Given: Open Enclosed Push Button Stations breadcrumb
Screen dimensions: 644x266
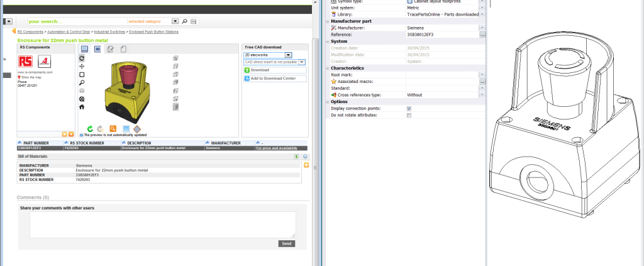Looking at the screenshot, I should (x=154, y=31).
